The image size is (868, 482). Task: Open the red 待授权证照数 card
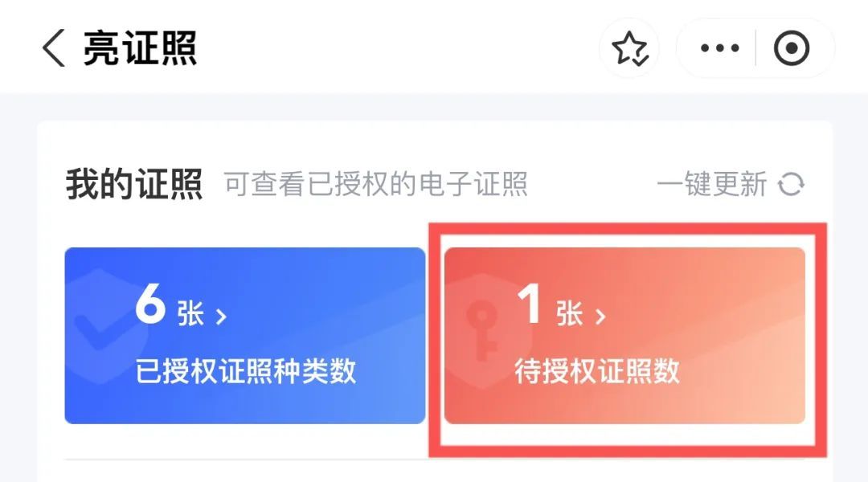click(x=625, y=336)
